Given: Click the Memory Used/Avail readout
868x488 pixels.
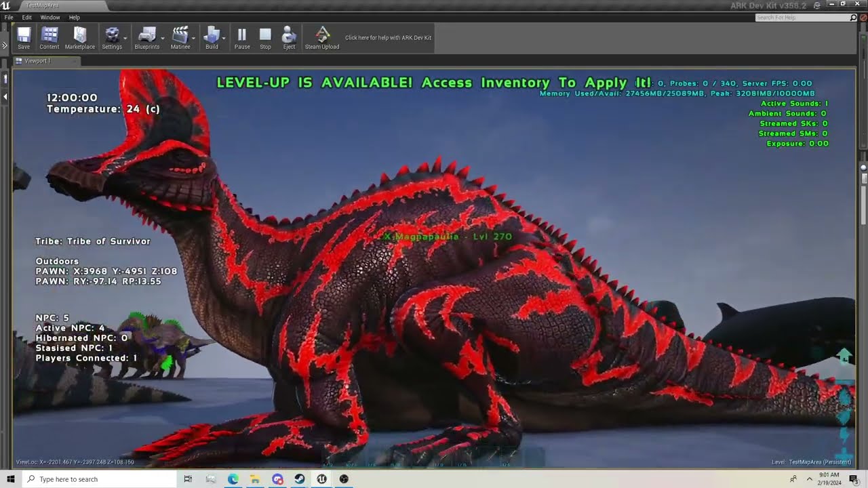Looking at the screenshot, I should 677,94.
